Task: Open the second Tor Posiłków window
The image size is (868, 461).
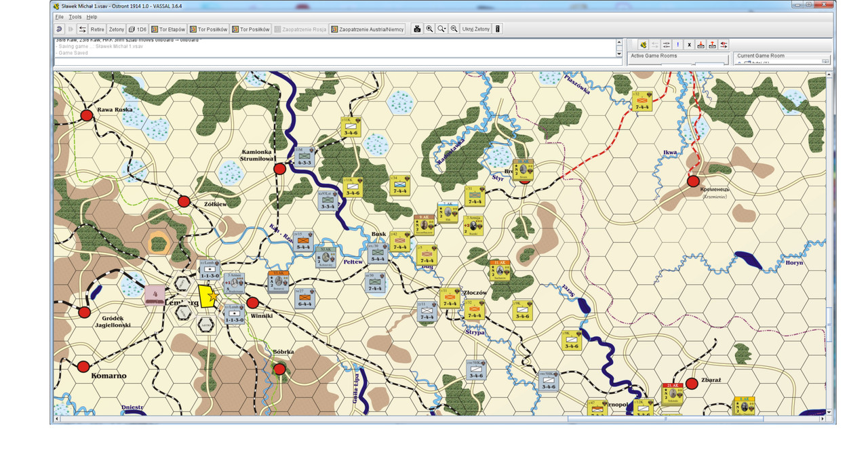Action: (x=251, y=29)
